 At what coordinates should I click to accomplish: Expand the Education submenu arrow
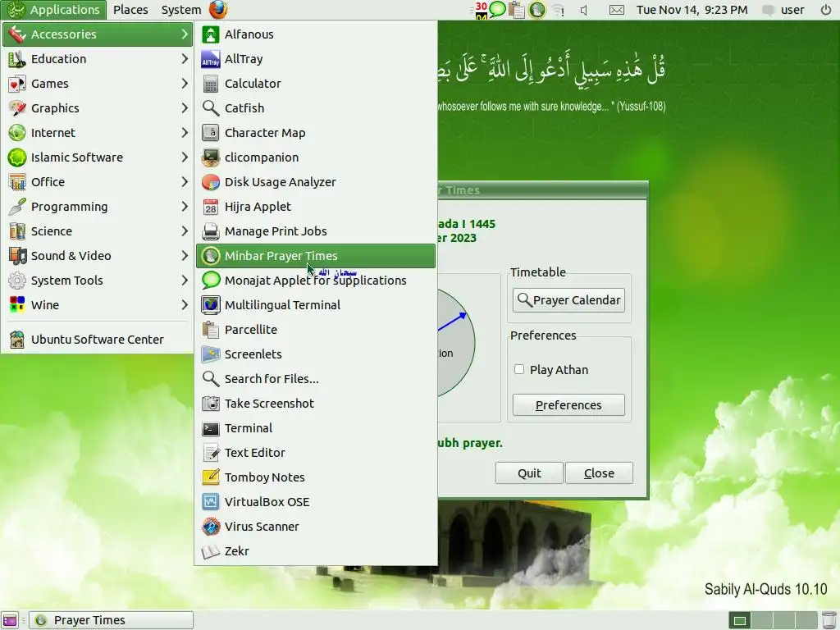185,59
